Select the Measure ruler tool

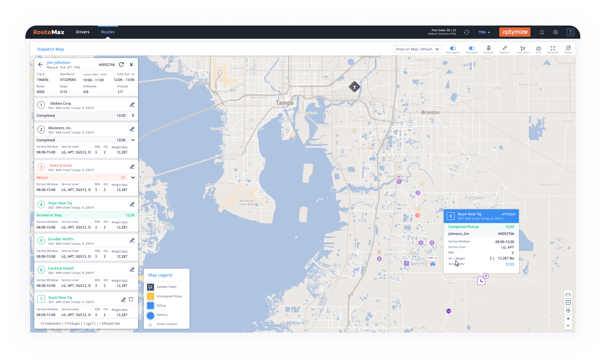[x=504, y=48]
